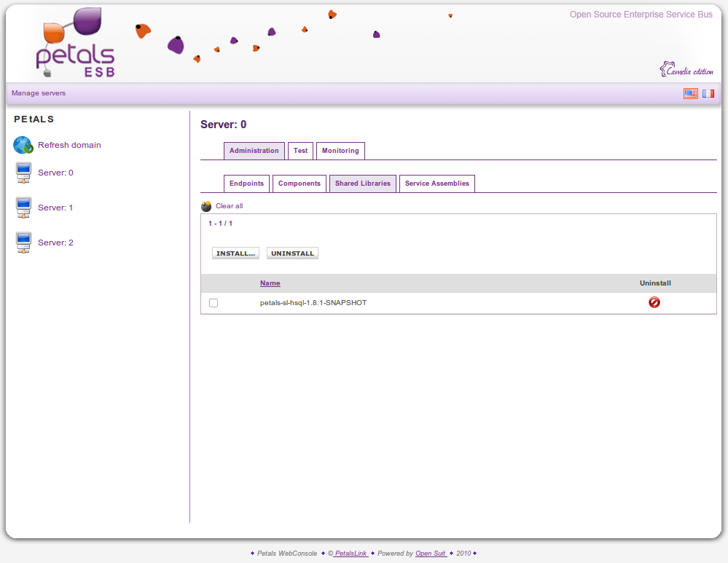Click the Server: 2 computer icon
The width and height of the screenshot is (728, 563).
click(x=23, y=243)
